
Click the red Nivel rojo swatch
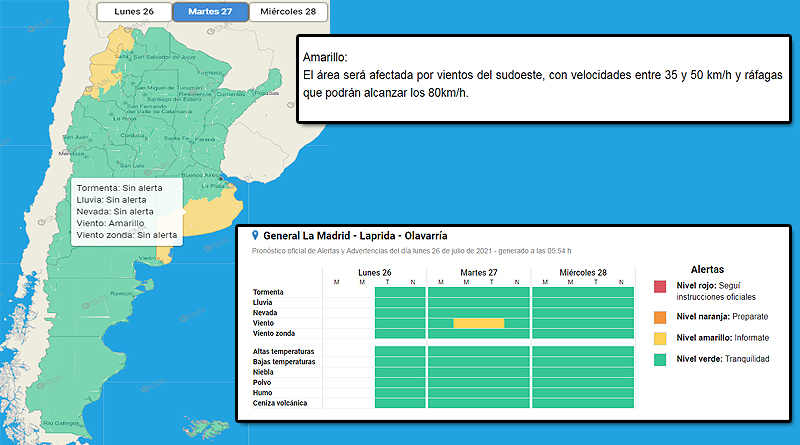[659, 289]
